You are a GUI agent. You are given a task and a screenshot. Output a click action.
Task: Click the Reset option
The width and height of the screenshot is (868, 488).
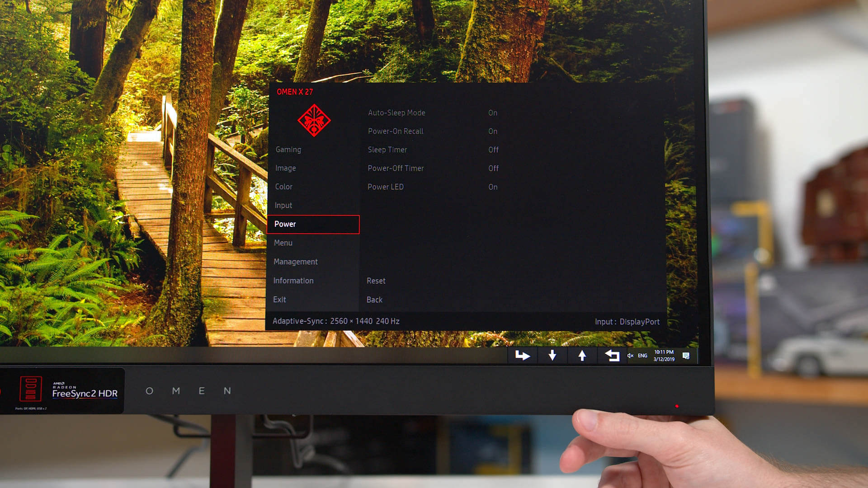[x=376, y=281]
